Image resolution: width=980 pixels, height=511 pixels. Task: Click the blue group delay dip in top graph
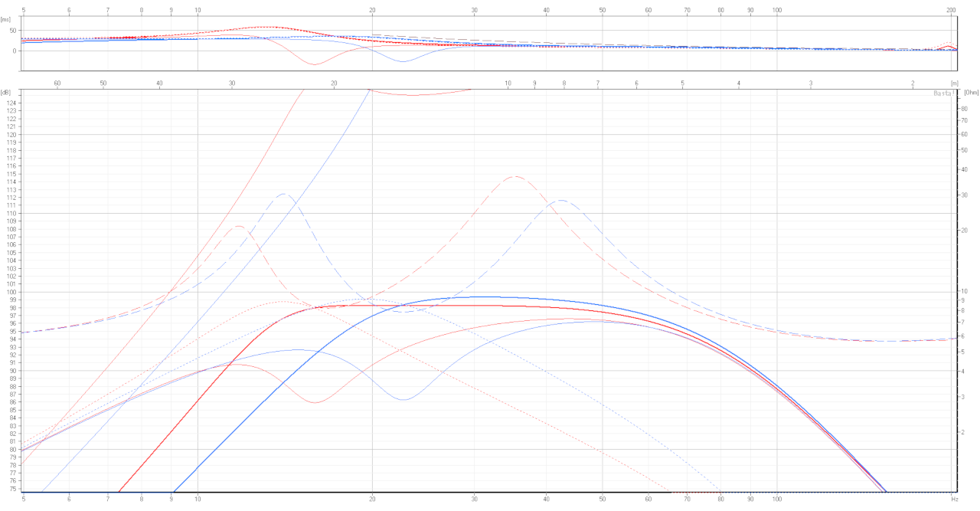403,61
